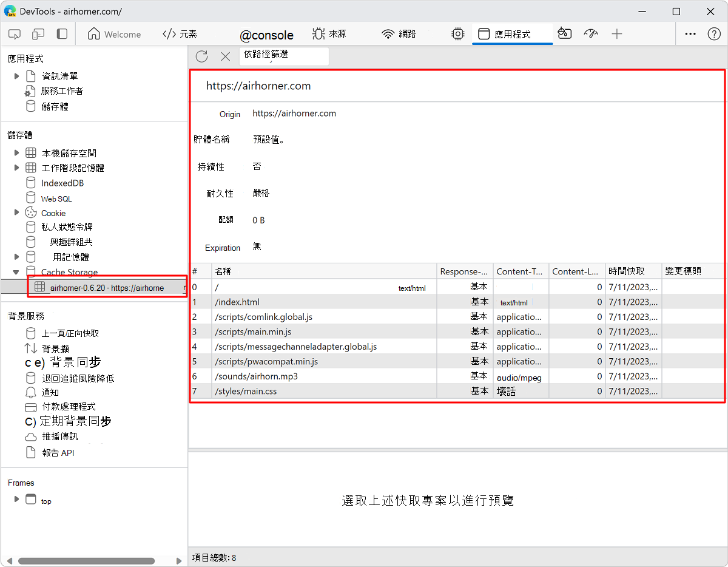Open 付款處理程式 item
The image size is (728, 567).
69,407
